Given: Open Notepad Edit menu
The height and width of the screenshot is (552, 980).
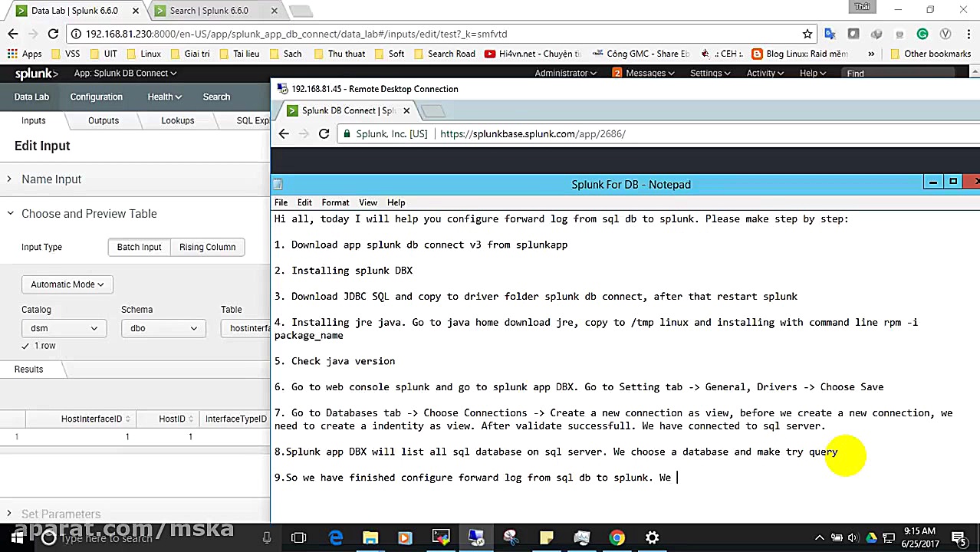Looking at the screenshot, I should pos(304,202).
